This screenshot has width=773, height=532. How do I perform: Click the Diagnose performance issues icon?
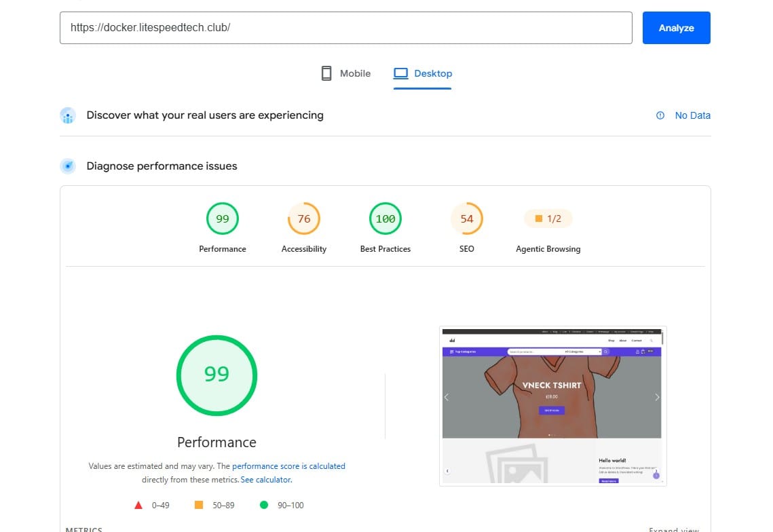point(68,166)
